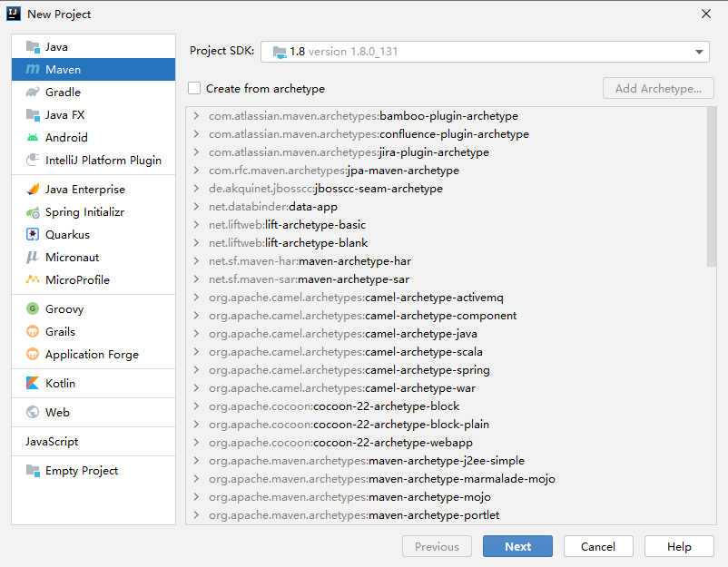Select camel-archetype-scala row

click(447, 351)
